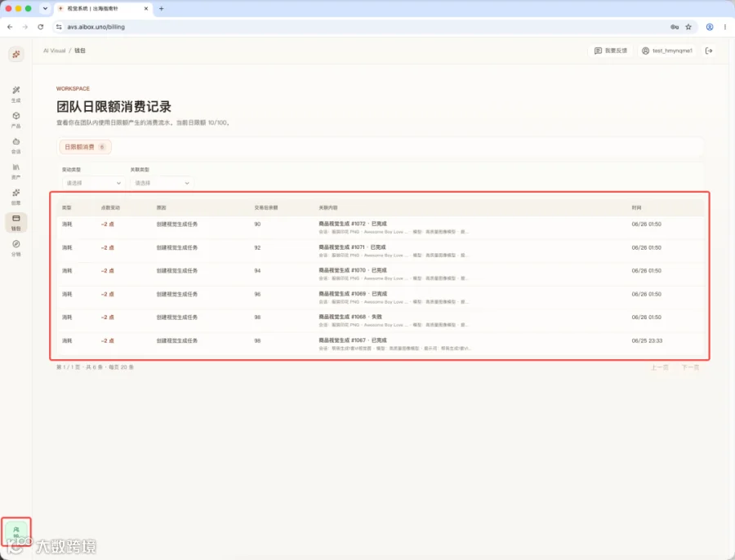
Task: Expand the 关联类型 dropdown
Action: 162,183
